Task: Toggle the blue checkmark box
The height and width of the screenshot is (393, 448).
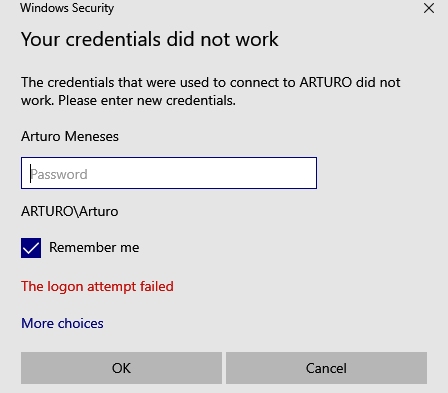Action: click(31, 248)
